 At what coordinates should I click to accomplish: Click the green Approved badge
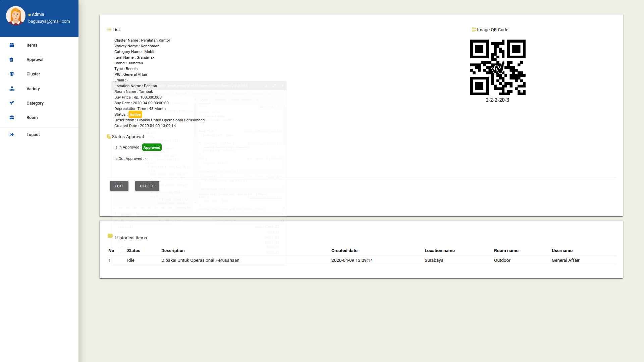152,147
